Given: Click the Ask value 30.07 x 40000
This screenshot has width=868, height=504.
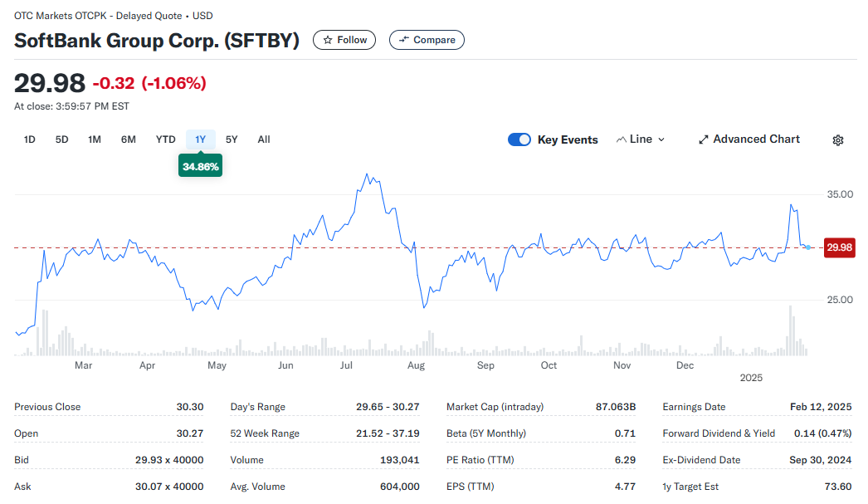Looking at the screenshot, I should point(169,487).
